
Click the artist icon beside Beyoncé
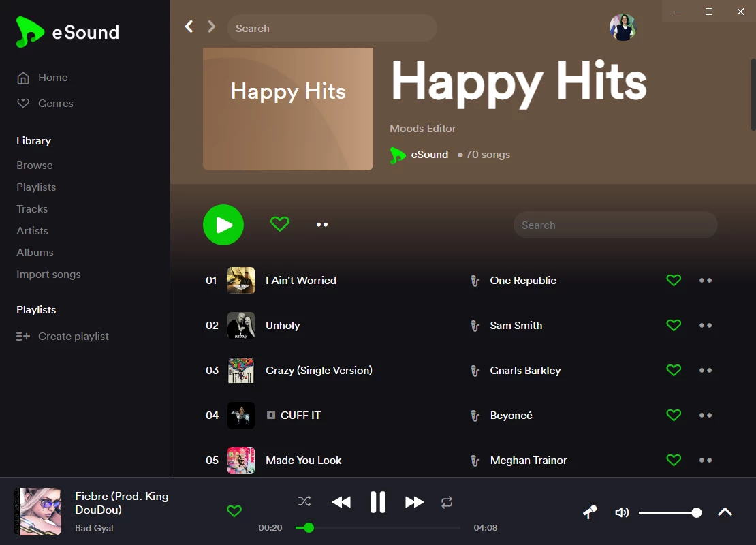pos(475,416)
